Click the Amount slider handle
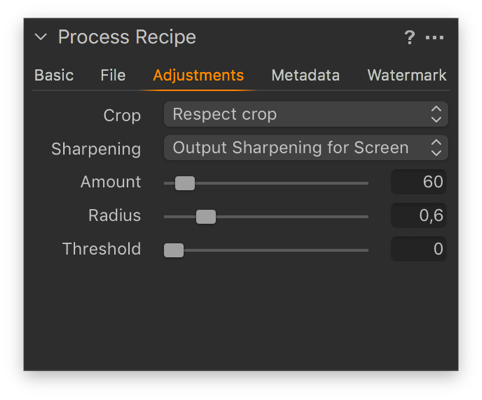Screen dimensions: 482x400 pos(185,183)
